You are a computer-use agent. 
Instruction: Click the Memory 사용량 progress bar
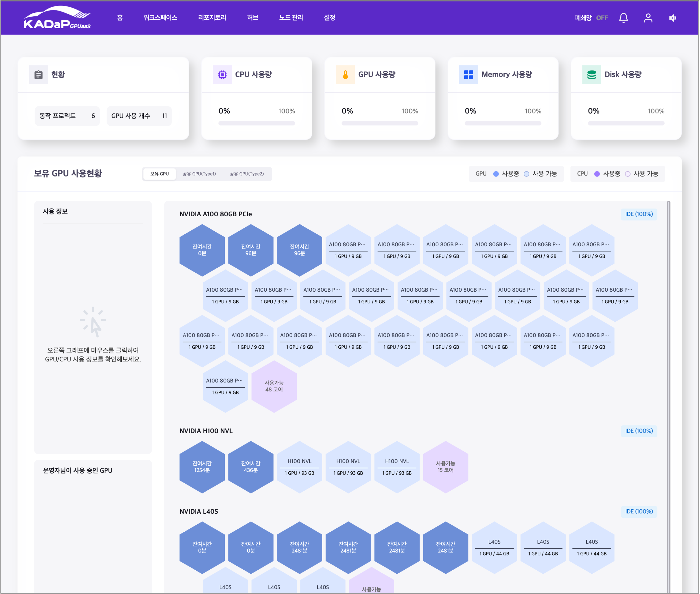pyautogui.click(x=503, y=123)
